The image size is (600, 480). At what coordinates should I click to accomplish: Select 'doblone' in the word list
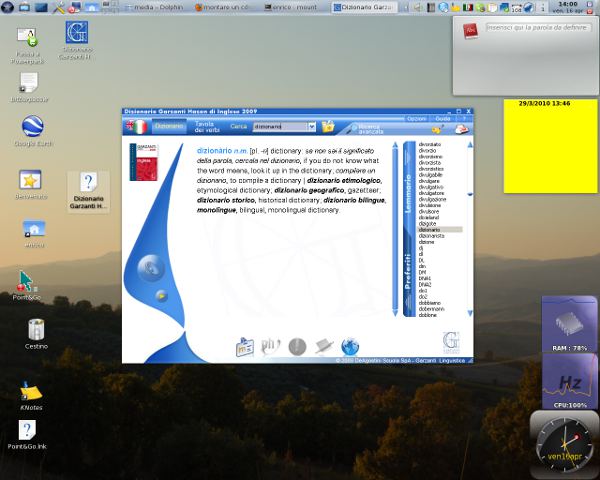428,315
